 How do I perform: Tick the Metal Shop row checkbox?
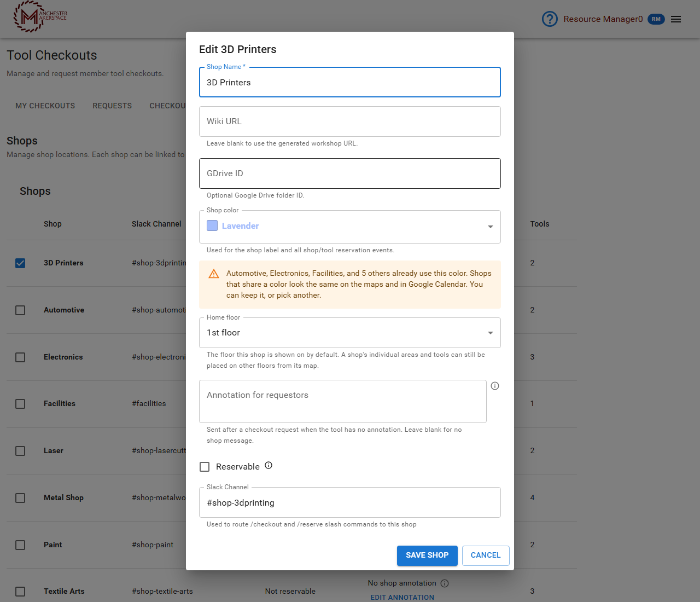20,498
